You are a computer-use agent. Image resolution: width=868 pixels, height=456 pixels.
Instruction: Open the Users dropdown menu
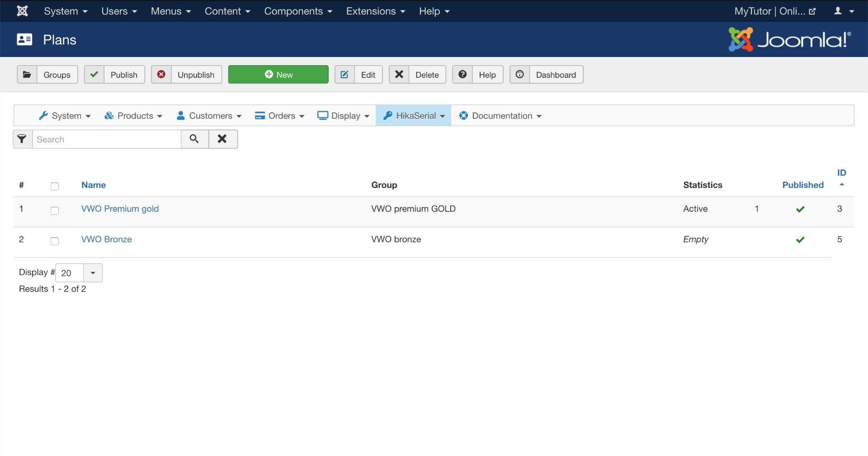tap(119, 11)
